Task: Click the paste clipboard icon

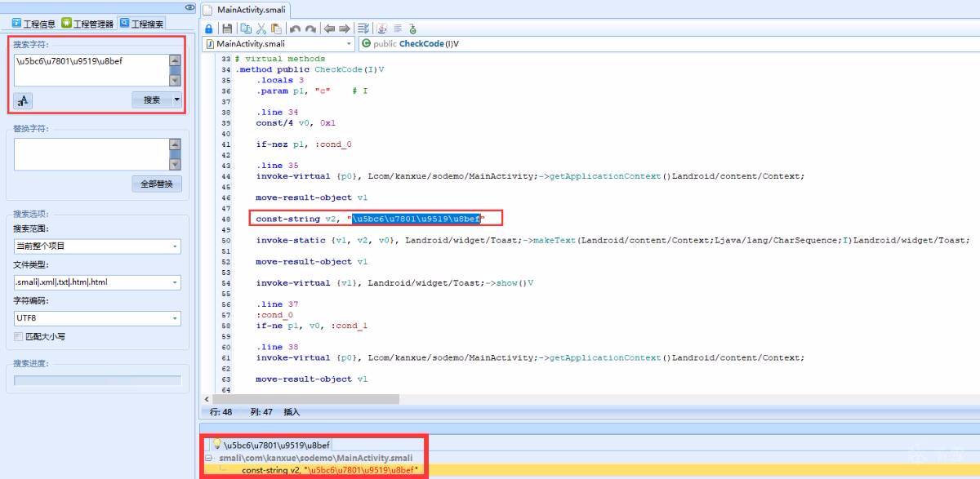Action: pyautogui.click(x=277, y=29)
